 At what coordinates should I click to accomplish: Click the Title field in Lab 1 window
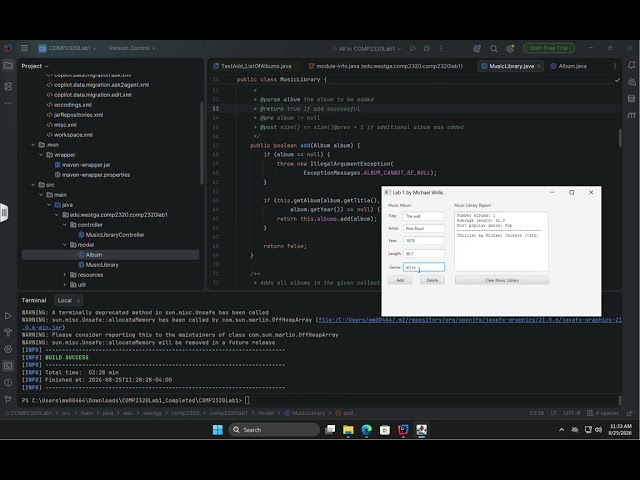(424, 216)
